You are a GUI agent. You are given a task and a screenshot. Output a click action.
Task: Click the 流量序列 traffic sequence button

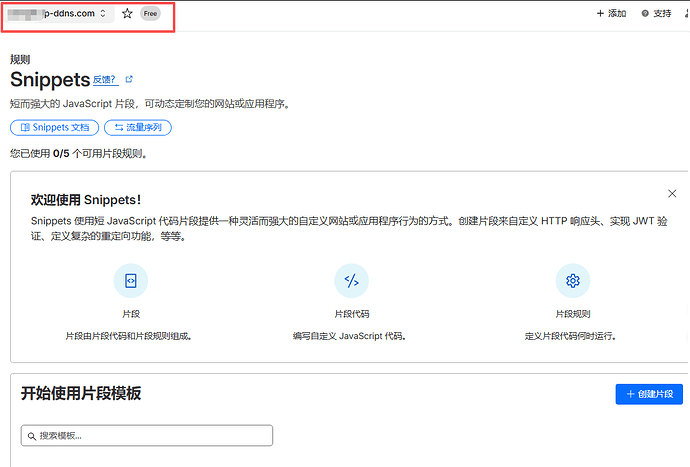pyautogui.click(x=138, y=127)
